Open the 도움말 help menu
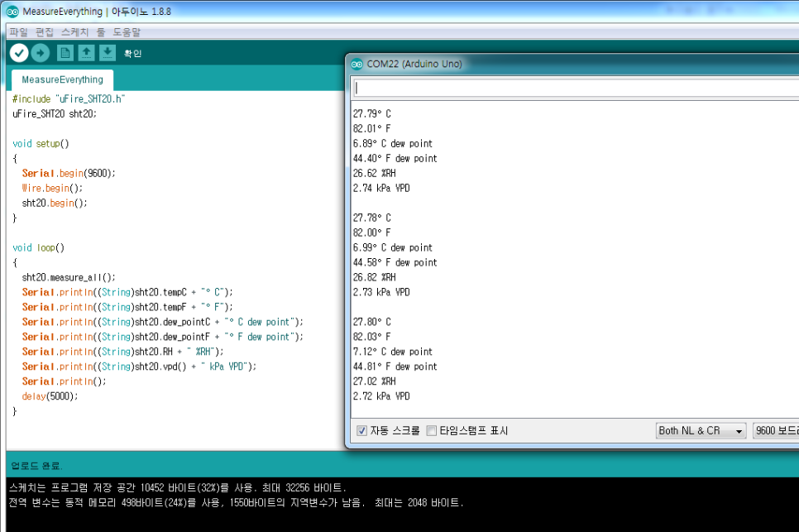This screenshot has height=532, width=799. click(127, 32)
